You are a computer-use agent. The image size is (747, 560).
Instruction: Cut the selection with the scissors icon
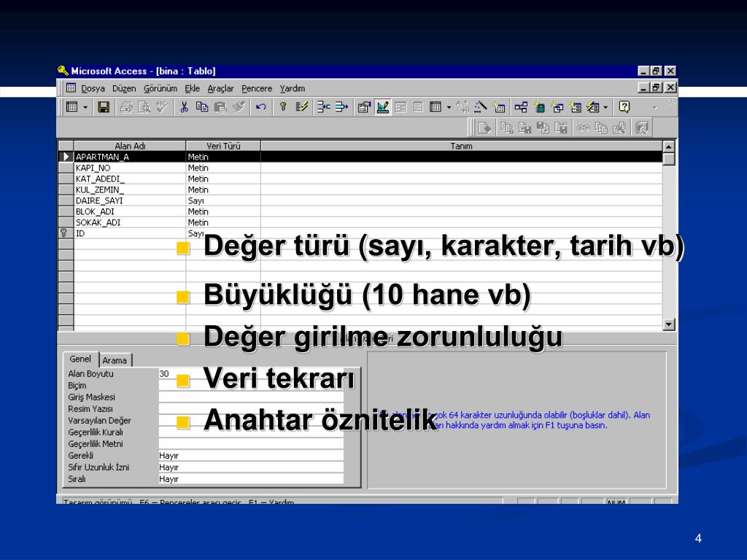click(x=184, y=107)
